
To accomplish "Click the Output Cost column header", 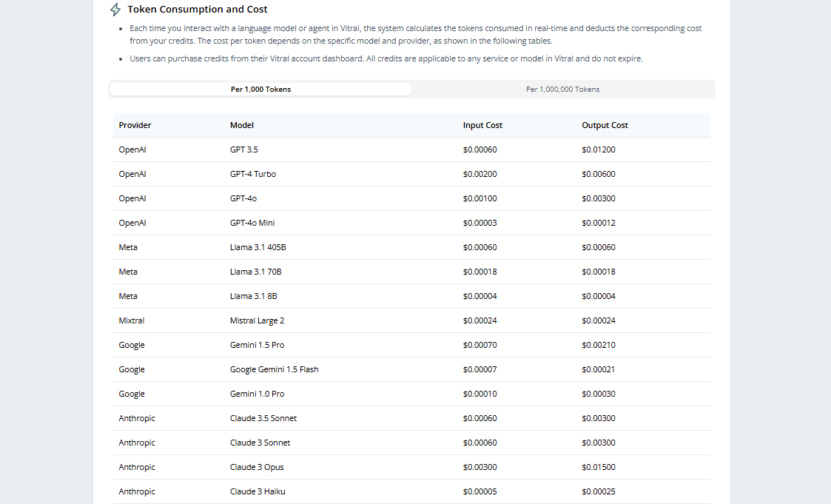I will [x=605, y=125].
